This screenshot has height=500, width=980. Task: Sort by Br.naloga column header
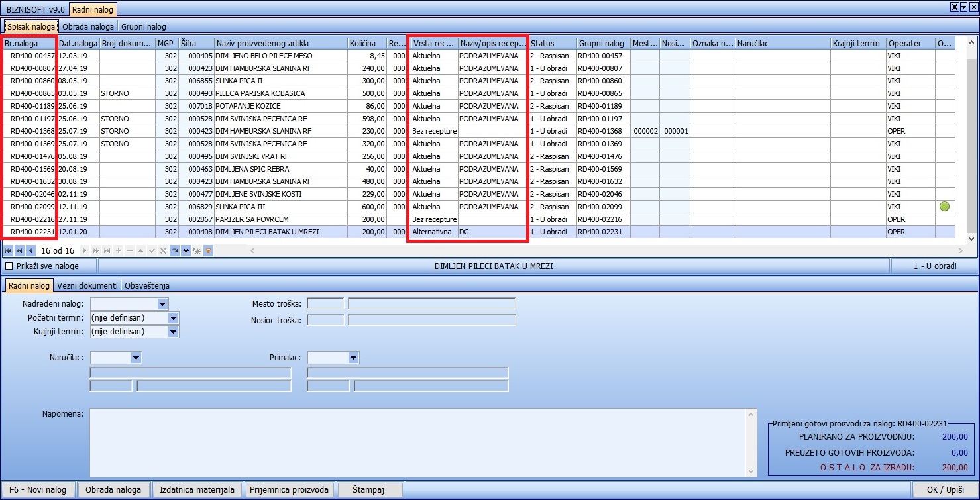[29, 43]
